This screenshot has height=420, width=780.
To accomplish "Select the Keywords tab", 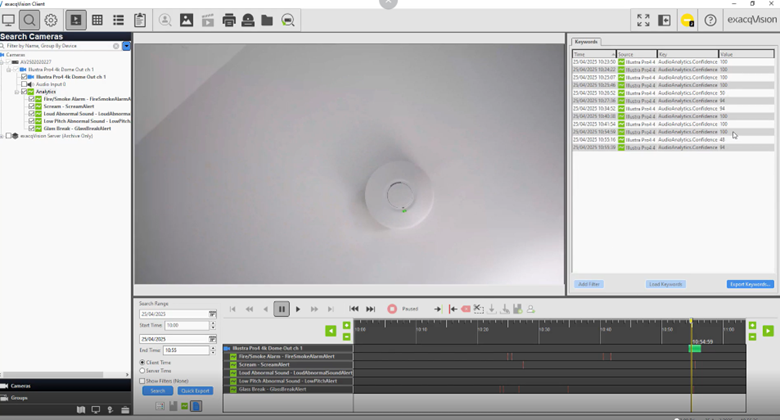I will [x=586, y=42].
